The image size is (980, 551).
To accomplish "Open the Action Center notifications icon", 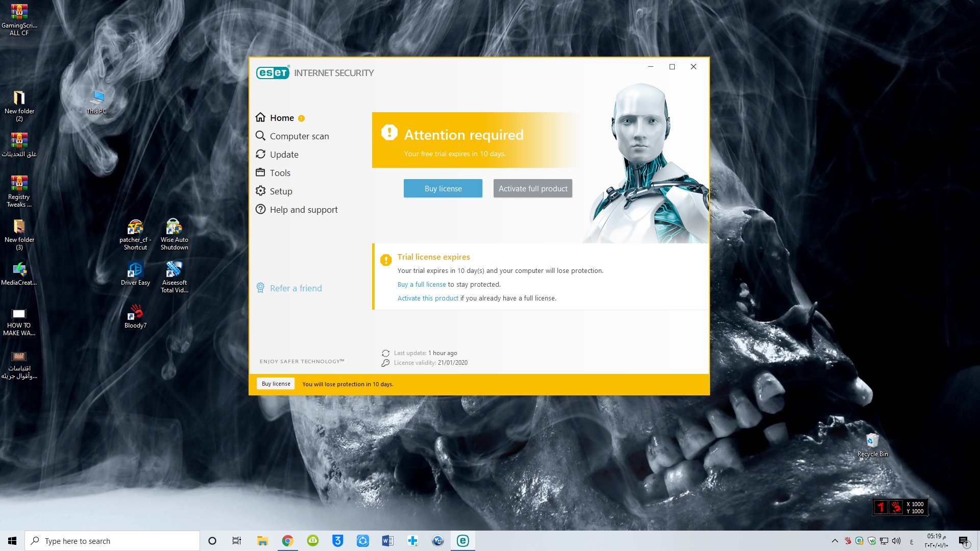I will click(x=963, y=541).
